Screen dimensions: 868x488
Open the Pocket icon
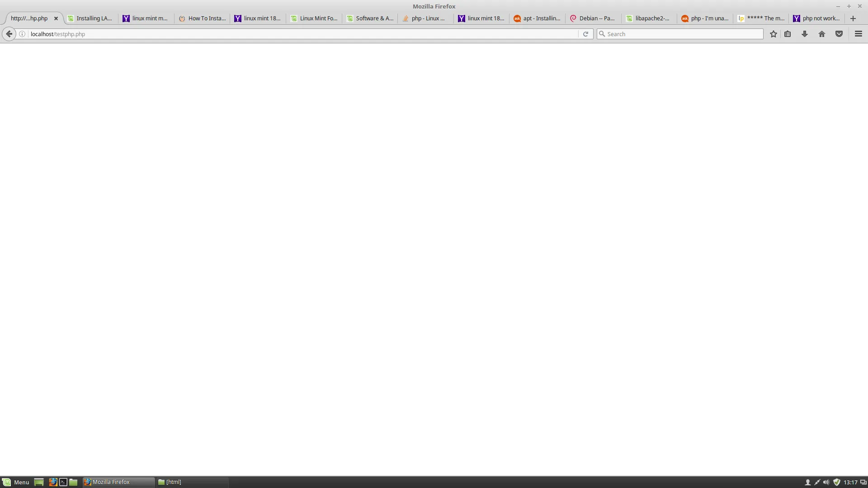[x=839, y=34]
